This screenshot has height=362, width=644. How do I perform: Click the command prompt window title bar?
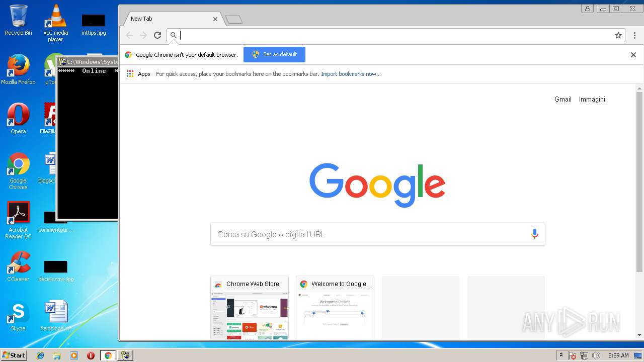coord(88,62)
